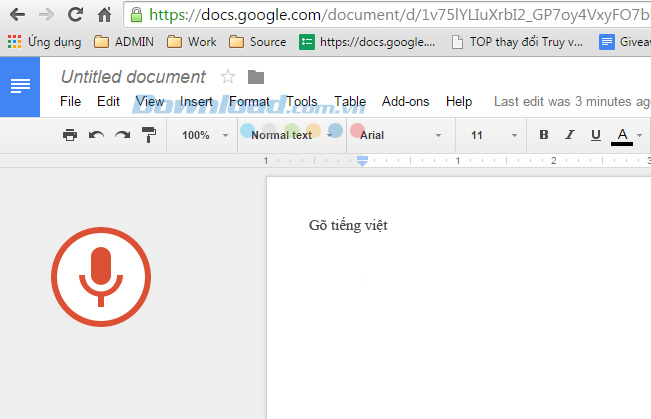Click the 'Last edit was 3 minutes' link
Image resolution: width=651 pixels, height=419 pixels.
pyautogui.click(x=572, y=101)
